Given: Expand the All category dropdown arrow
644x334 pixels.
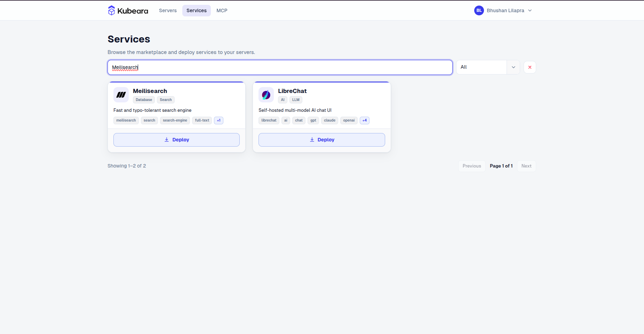Looking at the screenshot, I should point(514,67).
